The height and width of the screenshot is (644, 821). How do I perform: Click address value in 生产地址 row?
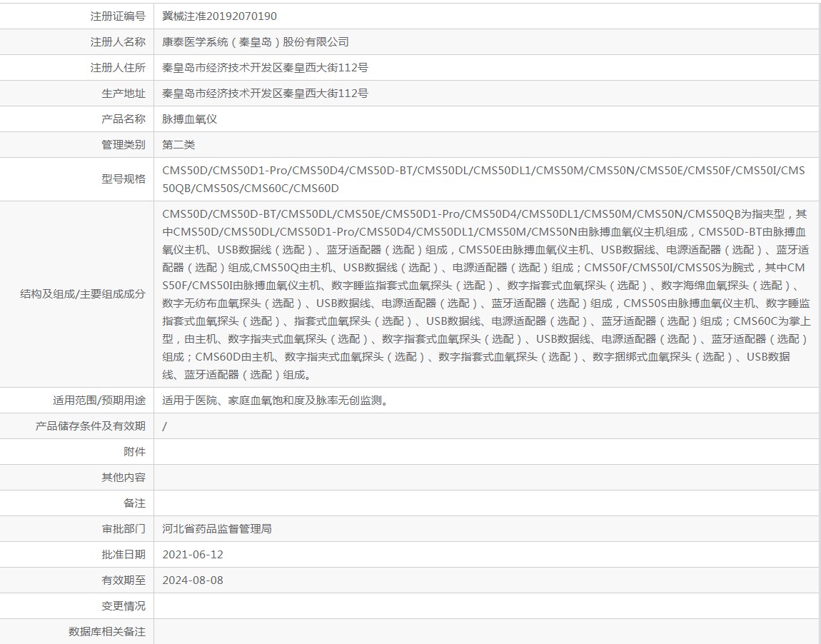coord(265,94)
